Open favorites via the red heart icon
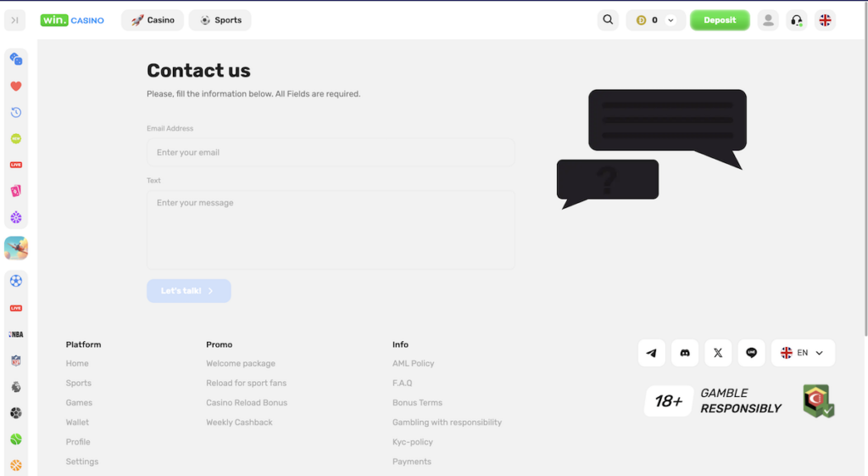Image resolution: width=868 pixels, height=476 pixels. [16, 86]
